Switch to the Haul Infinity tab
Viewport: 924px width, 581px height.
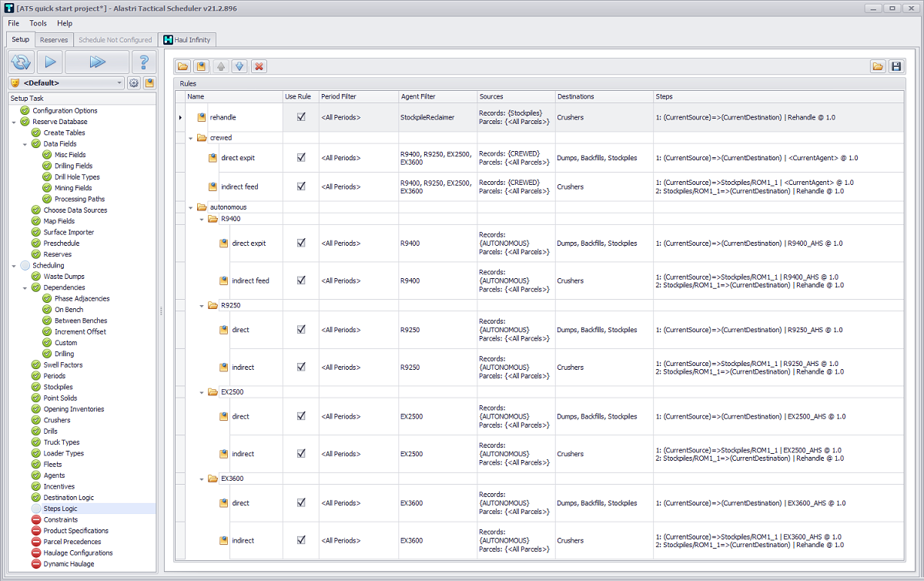[x=187, y=39]
